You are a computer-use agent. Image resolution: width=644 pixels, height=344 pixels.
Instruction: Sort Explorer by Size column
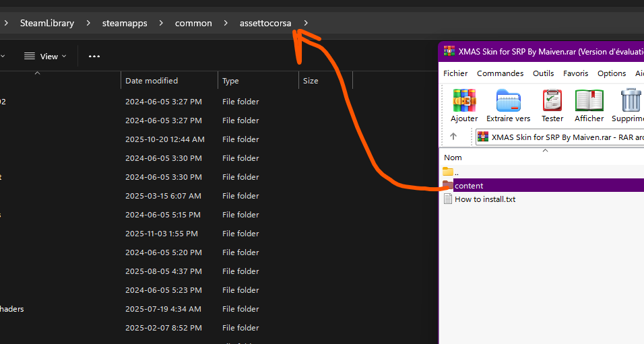point(325,81)
